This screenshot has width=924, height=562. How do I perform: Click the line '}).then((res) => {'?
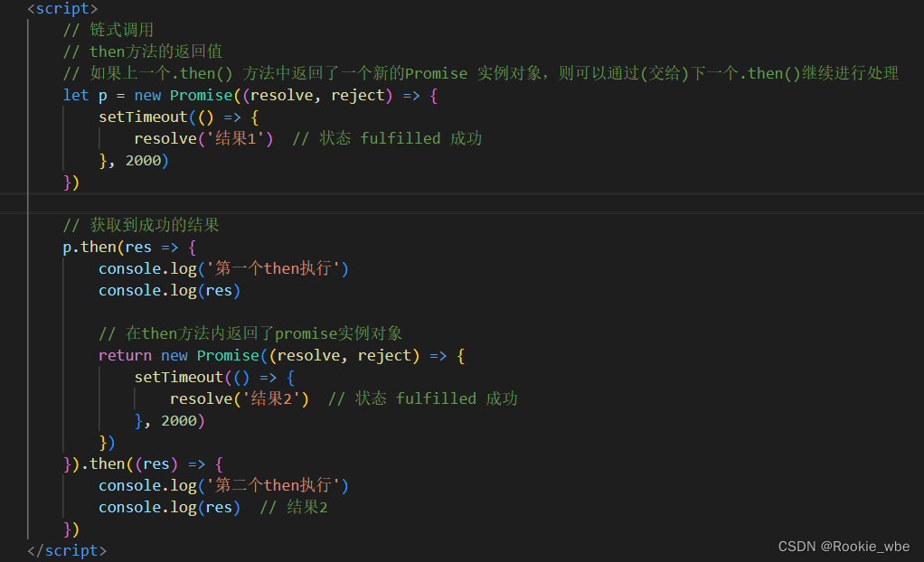(143, 464)
